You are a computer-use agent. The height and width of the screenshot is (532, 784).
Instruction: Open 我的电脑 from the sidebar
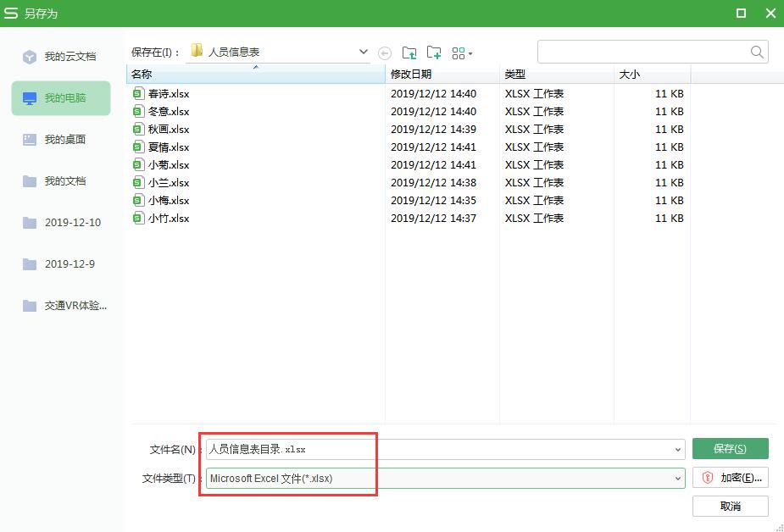tap(61, 97)
